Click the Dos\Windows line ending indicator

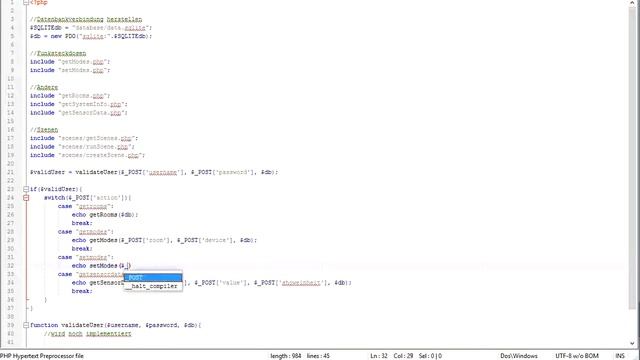click(519, 356)
